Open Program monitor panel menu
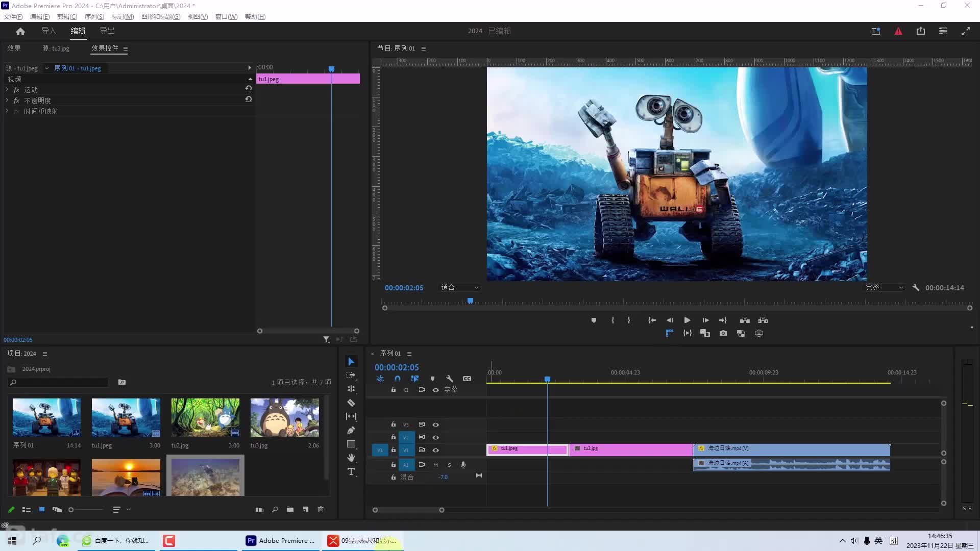 pos(424,48)
